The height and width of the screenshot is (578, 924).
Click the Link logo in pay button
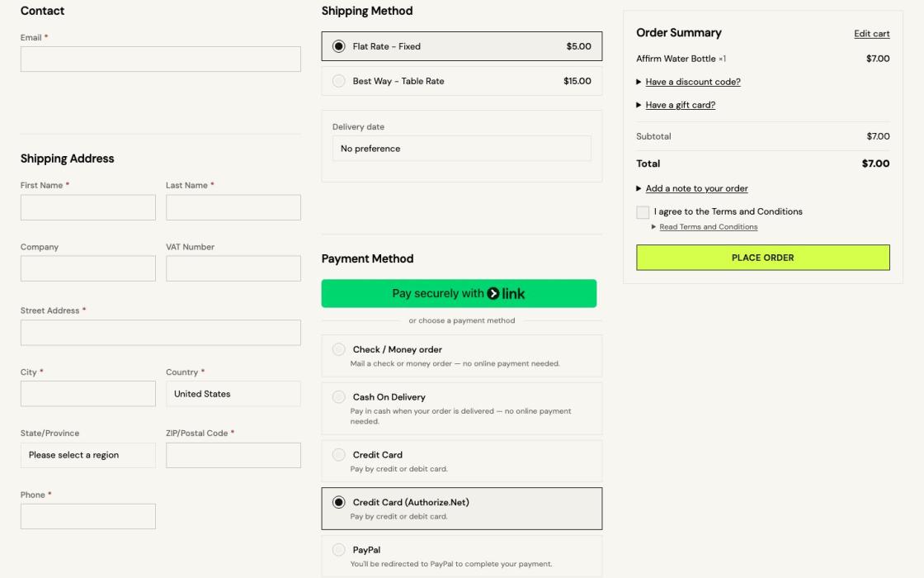(x=506, y=293)
